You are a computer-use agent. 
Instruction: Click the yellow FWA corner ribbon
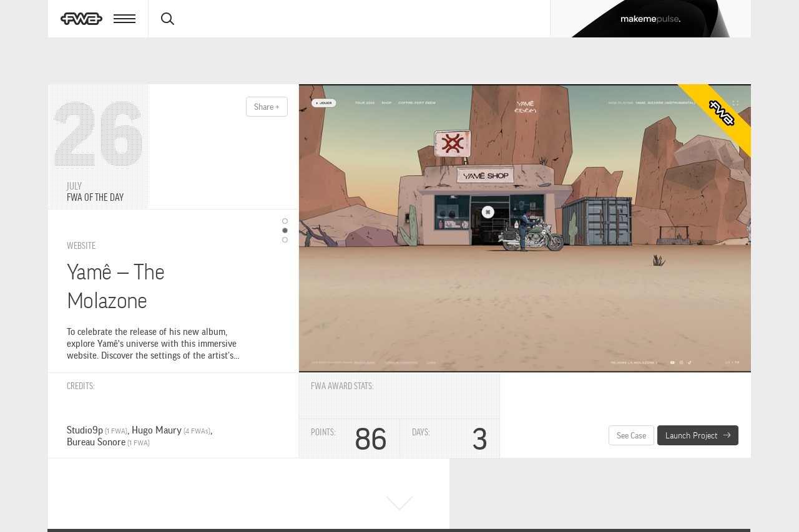pyautogui.click(x=722, y=113)
